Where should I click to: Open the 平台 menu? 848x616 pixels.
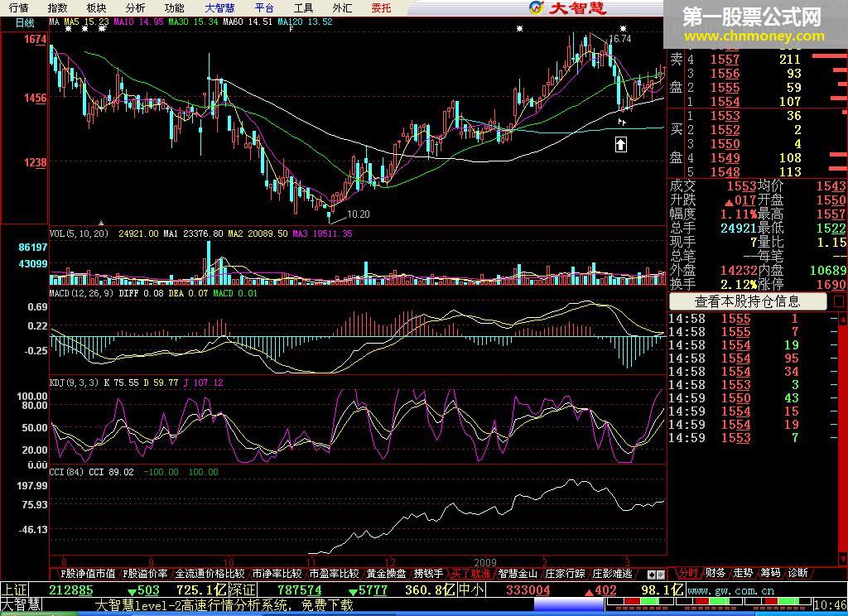point(264,8)
